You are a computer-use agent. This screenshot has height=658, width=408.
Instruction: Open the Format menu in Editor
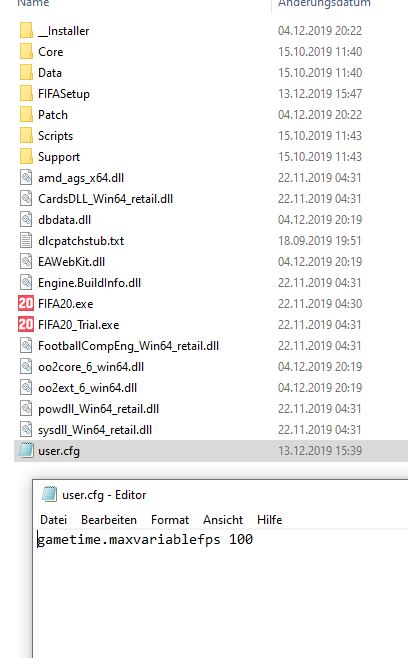click(x=170, y=520)
